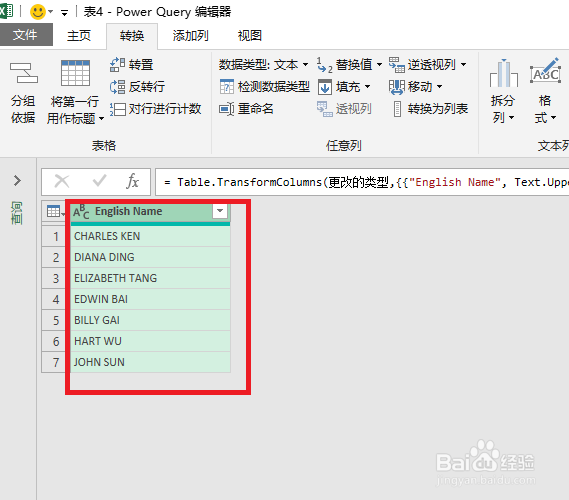Open the smiley feedback dropdown arrow

[x=51, y=12]
